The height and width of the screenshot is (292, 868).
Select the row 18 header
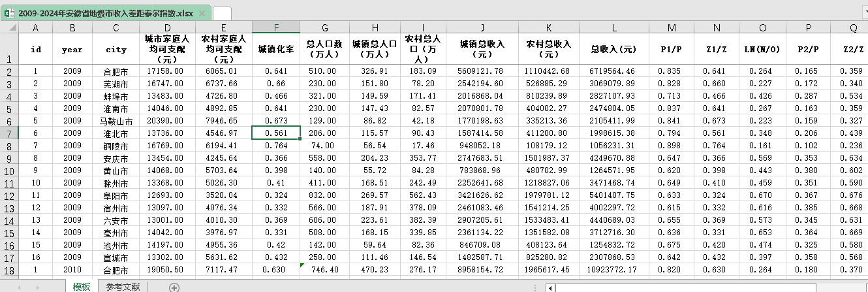9,270
